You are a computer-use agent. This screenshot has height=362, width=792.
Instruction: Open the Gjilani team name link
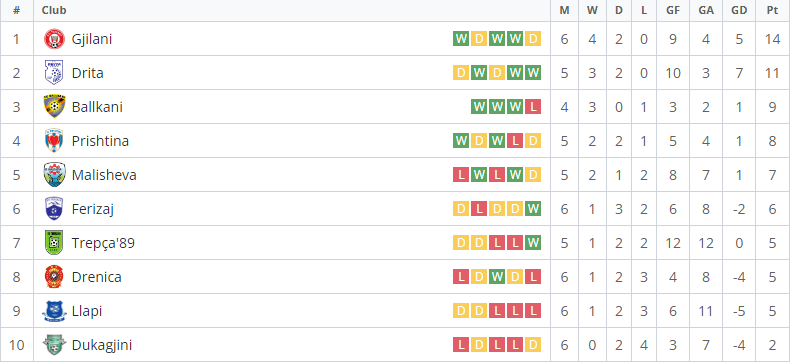pos(92,39)
